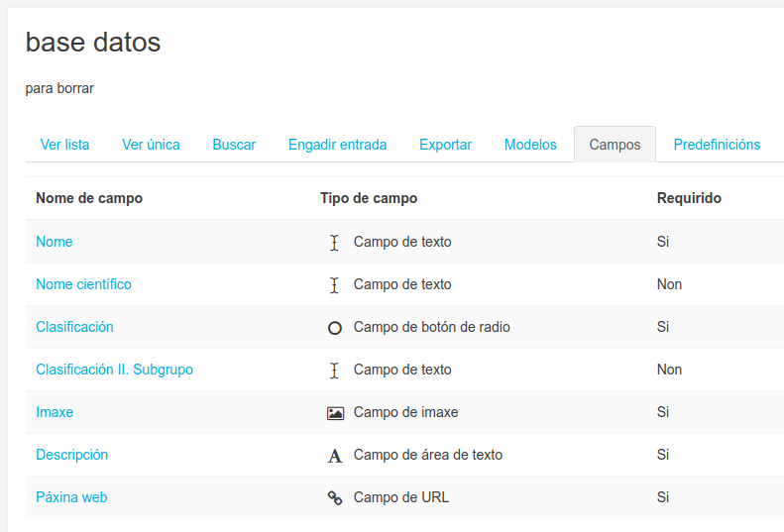The height and width of the screenshot is (532, 784).
Task: Select the Campos tab
Action: tap(615, 145)
